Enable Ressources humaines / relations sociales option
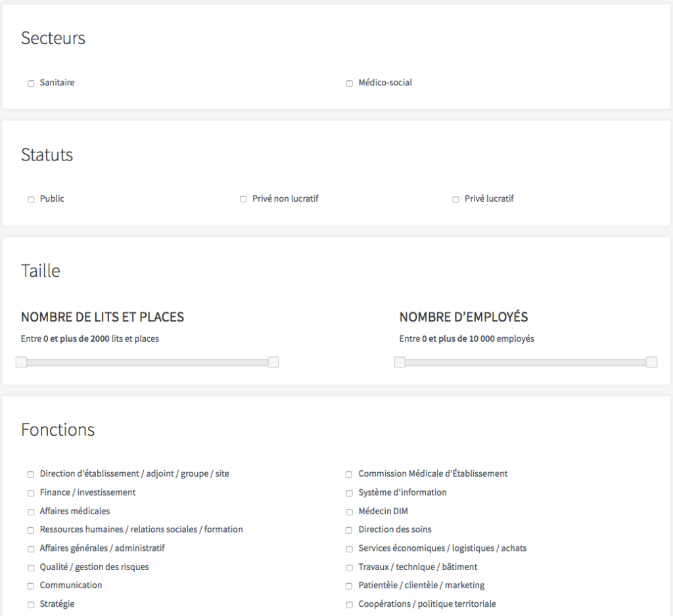673x616 pixels. 31,530
